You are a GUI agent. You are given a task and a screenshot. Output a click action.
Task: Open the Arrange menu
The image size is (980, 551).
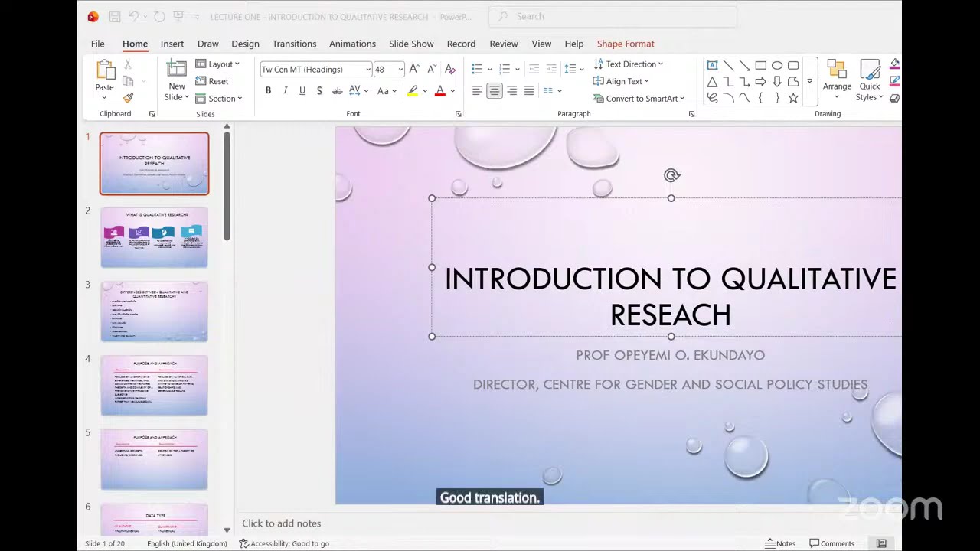point(837,80)
